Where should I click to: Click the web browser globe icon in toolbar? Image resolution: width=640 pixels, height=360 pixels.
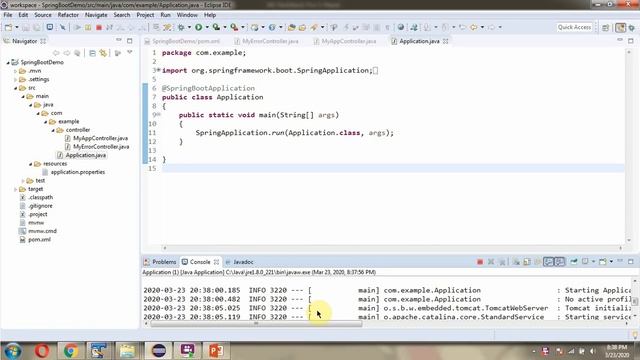[x=401, y=27]
